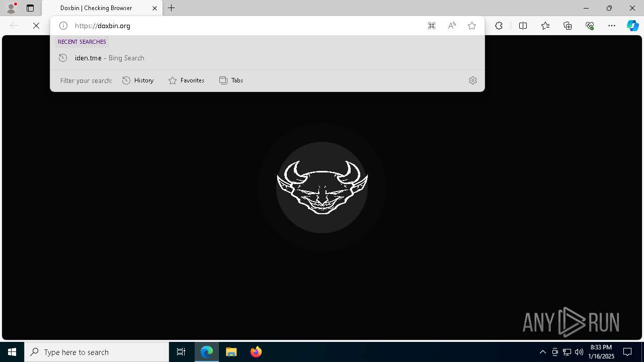Close the Doxbin tab
The height and width of the screenshot is (362, 644).
point(154,8)
